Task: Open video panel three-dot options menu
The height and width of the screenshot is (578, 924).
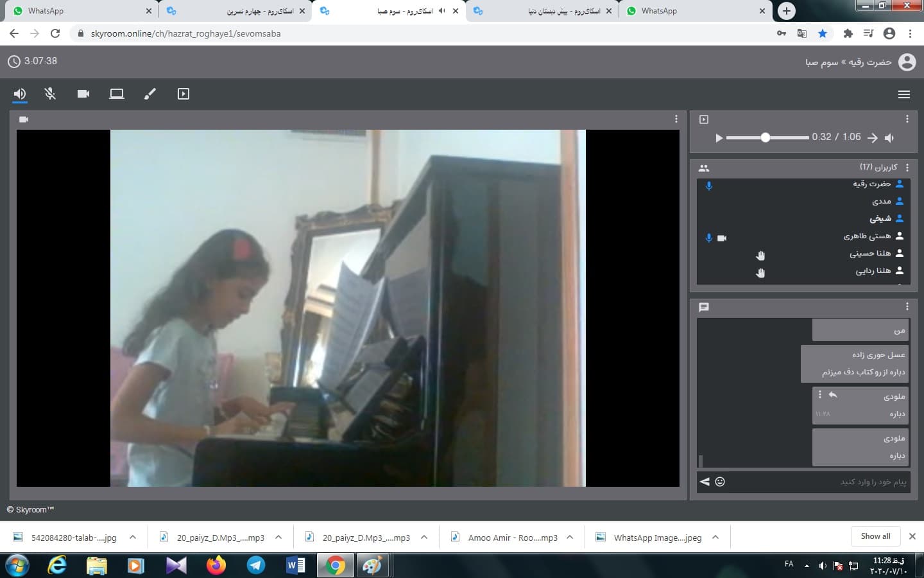Action: point(676,119)
